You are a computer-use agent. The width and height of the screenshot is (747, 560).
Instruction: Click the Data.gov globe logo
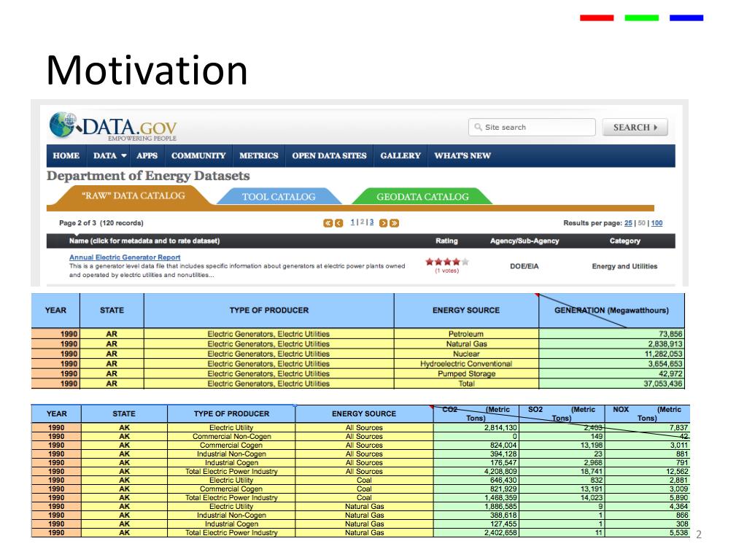tap(63, 125)
